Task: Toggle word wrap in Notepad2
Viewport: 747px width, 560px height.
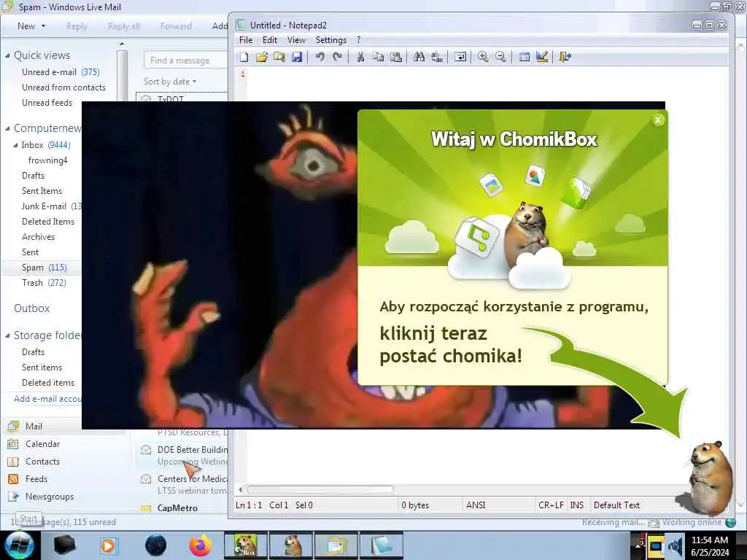Action: click(460, 57)
